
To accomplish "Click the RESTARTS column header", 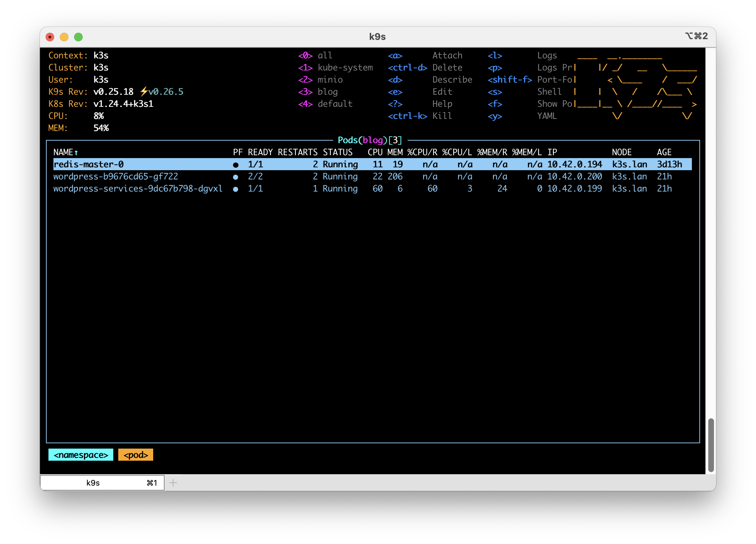I will [x=297, y=152].
